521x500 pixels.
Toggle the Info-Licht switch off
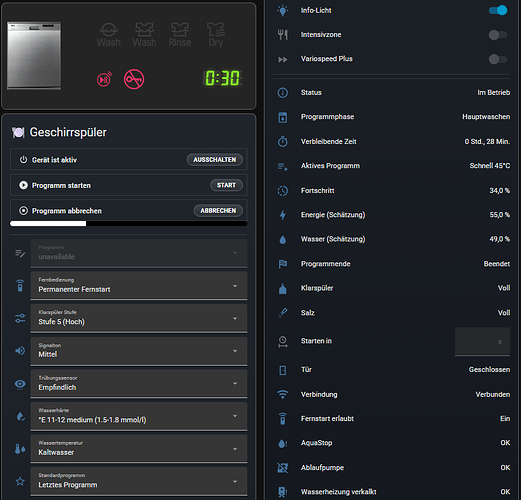pos(498,10)
